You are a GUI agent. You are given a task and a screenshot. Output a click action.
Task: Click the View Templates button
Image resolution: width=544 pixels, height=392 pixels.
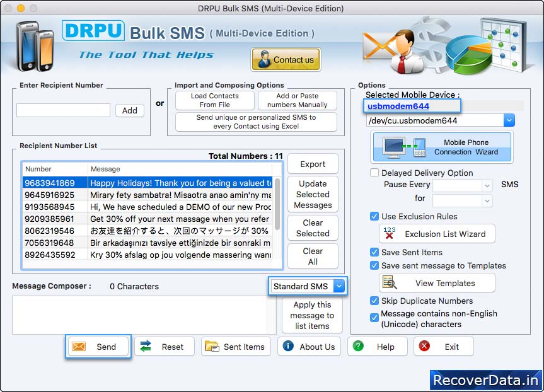click(437, 283)
